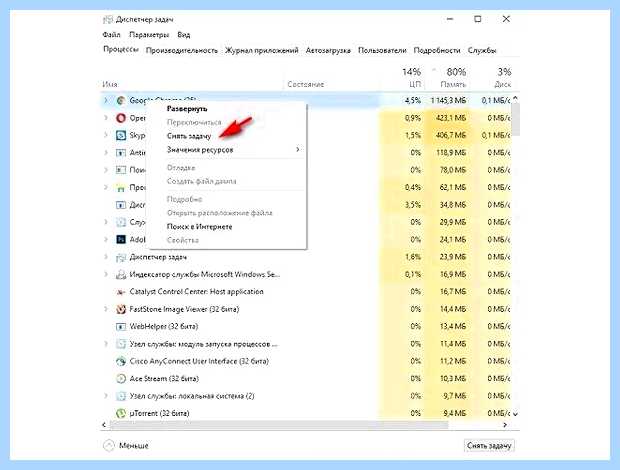Click the WebHelper process icon
620x470 pixels.
point(121,327)
